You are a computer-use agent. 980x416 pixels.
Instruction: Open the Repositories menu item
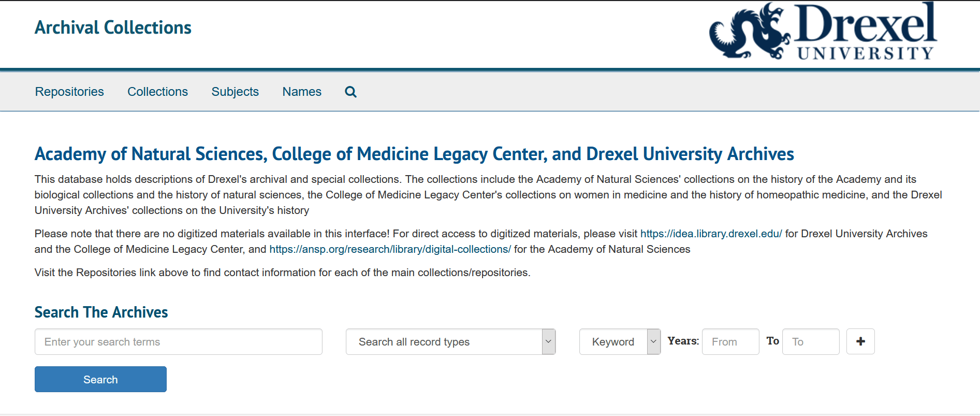tap(69, 92)
